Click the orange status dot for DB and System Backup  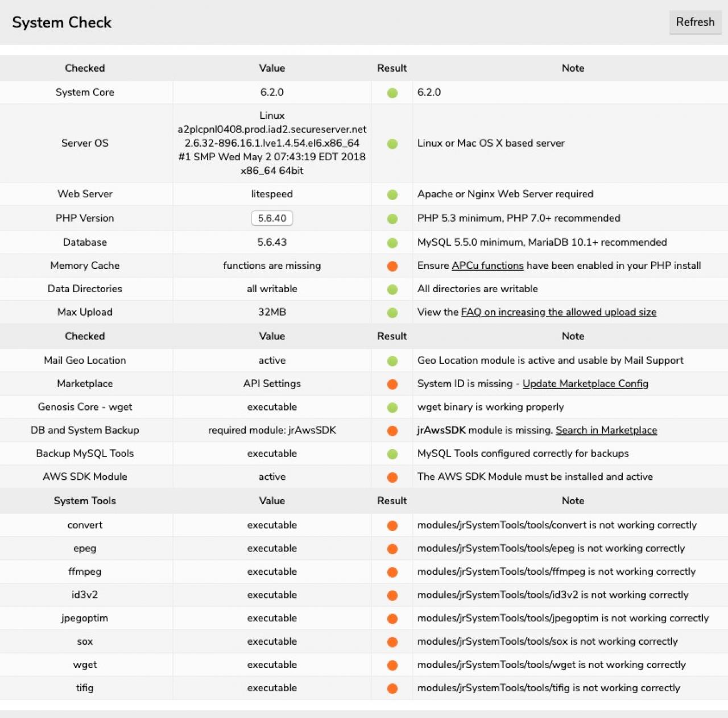point(392,431)
